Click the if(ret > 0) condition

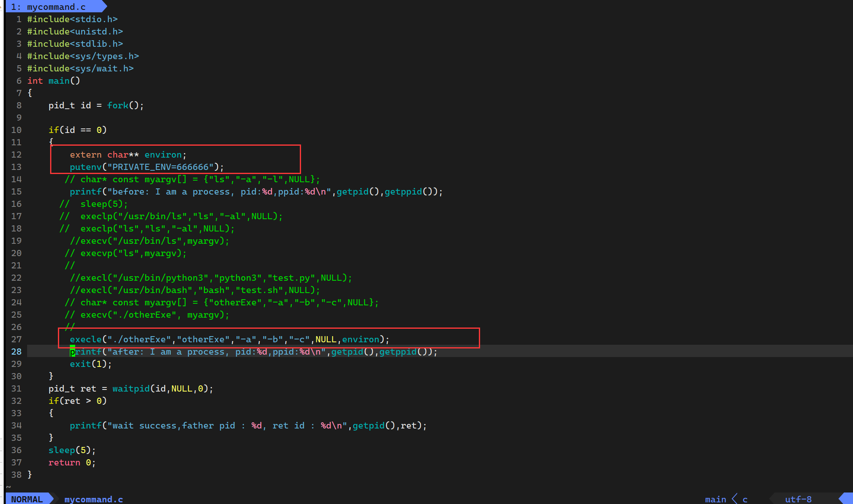pyautogui.click(x=78, y=401)
